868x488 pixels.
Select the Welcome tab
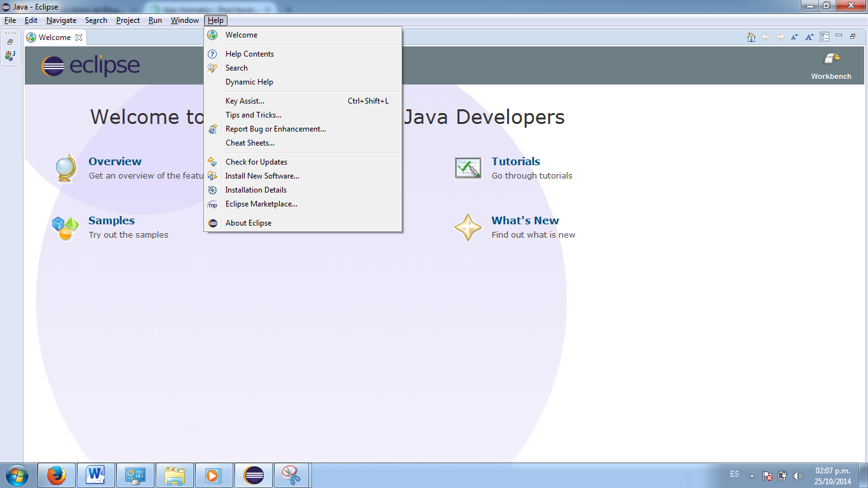pos(55,37)
